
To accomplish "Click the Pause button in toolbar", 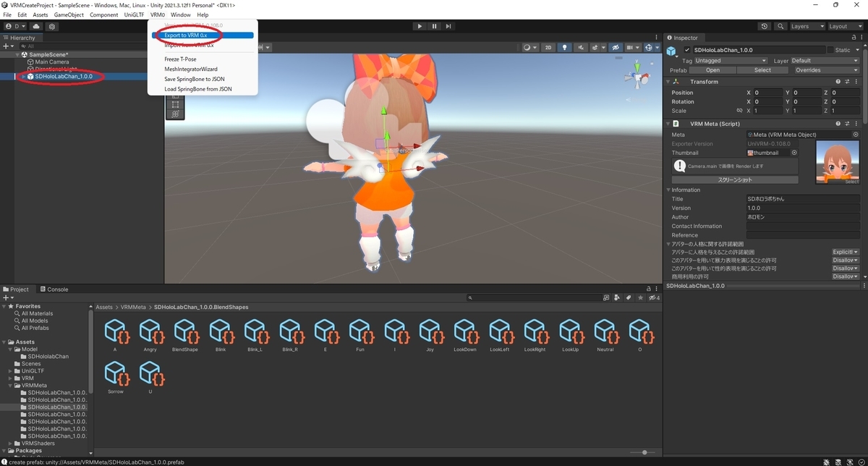I will pyautogui.click(x=435, y=26).
